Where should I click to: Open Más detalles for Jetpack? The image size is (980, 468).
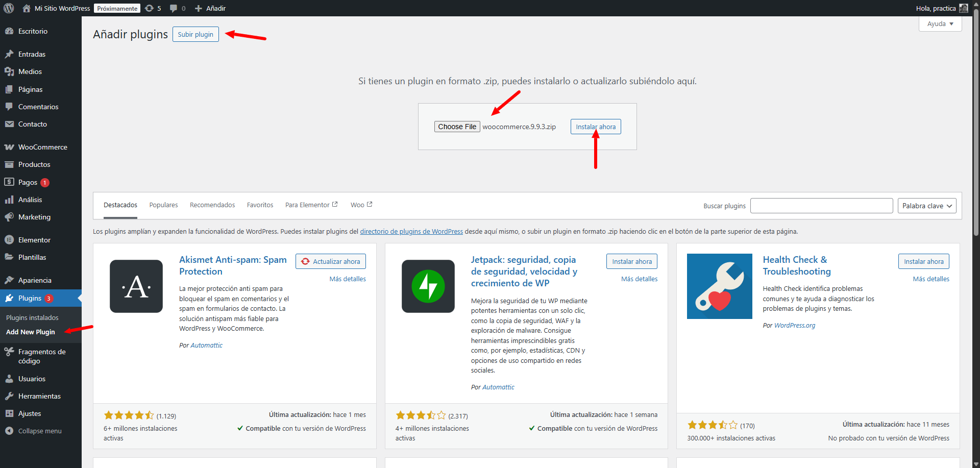(640, 279)
